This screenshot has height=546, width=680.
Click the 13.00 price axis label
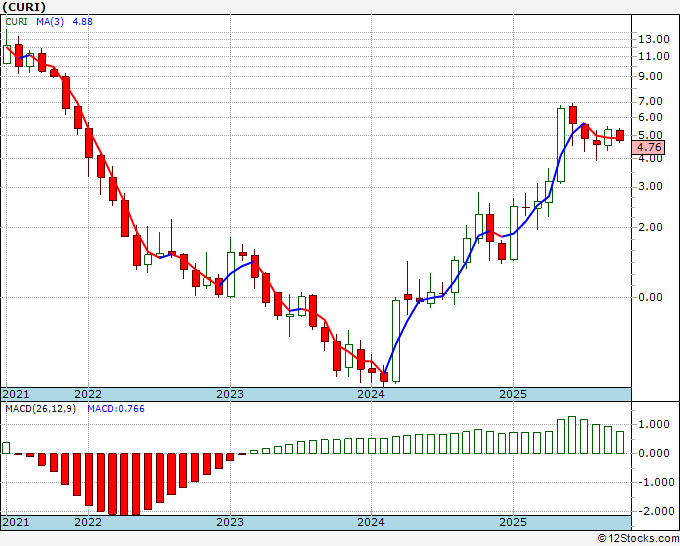654,39
